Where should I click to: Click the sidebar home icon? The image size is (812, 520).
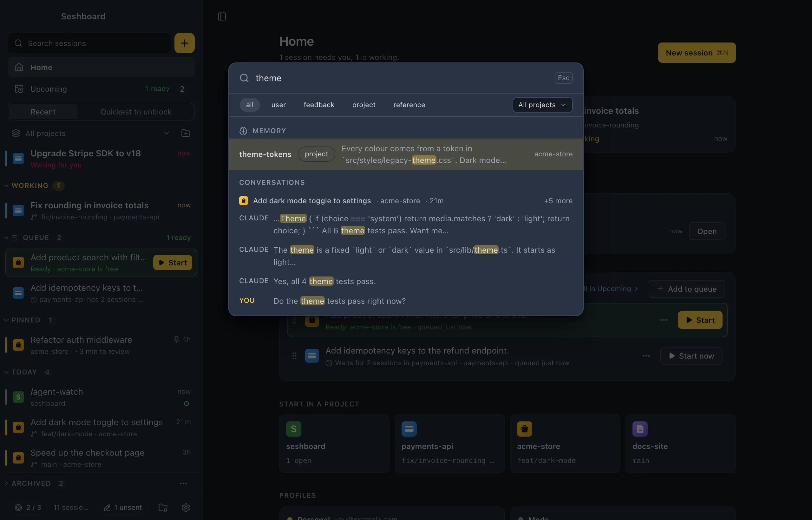click(x=19, y=67)
